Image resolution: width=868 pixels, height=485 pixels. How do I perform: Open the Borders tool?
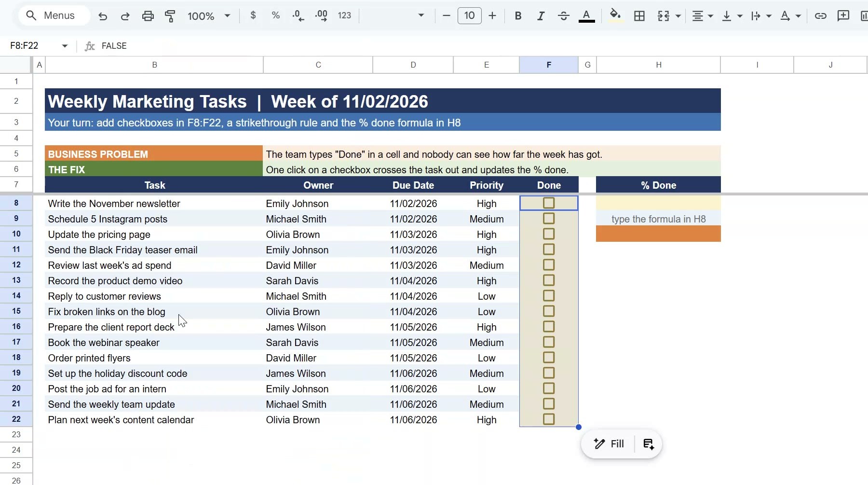point(639,16)
